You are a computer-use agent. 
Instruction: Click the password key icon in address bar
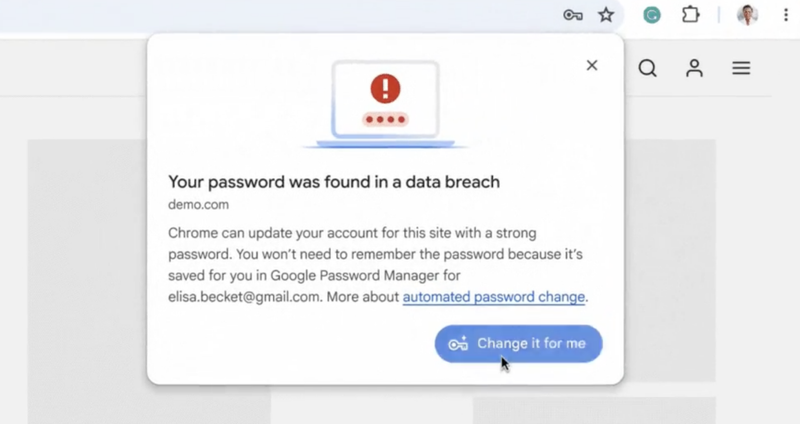(573, 15)
